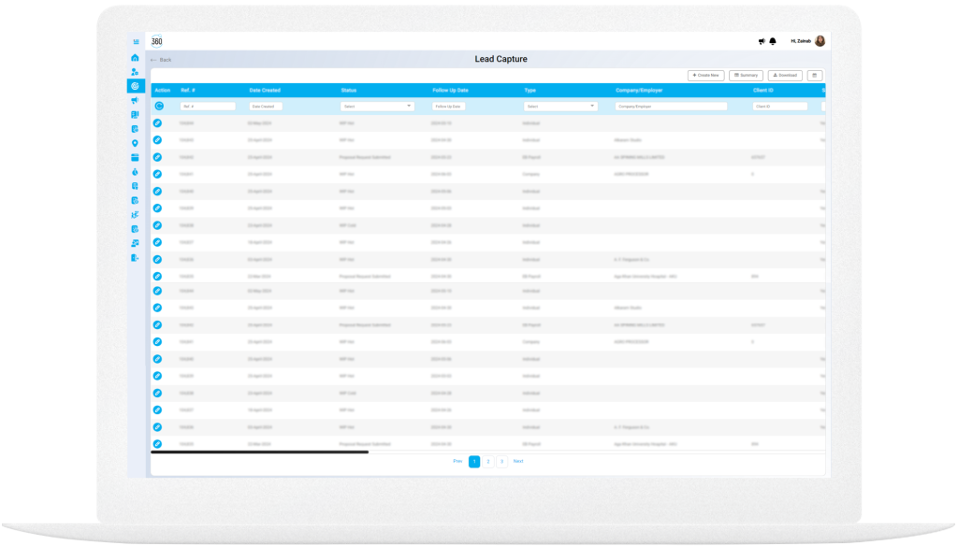Click the calendar icon button beside Download
This screenshot has width=958, height=560.
pos(815,76)
